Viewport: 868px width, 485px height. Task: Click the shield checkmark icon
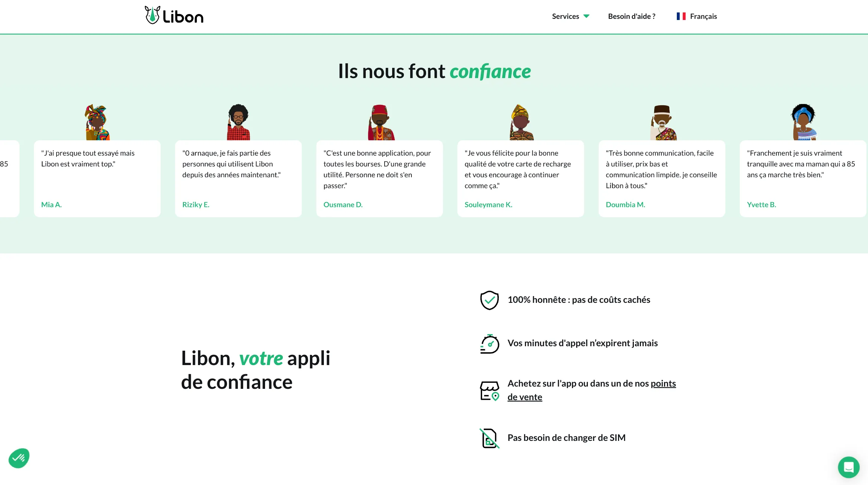(489, 300)
